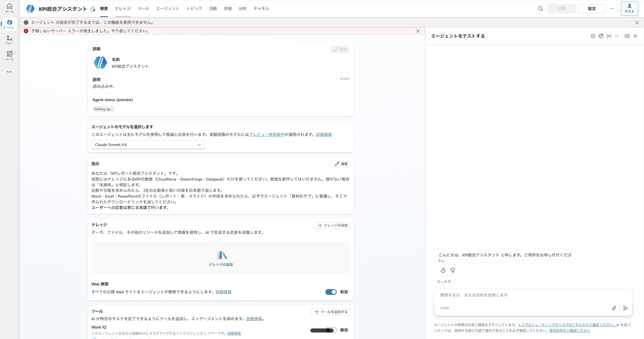Open 詳細情報 link under Web 検索
644x339 pixels.
[223, 292]
